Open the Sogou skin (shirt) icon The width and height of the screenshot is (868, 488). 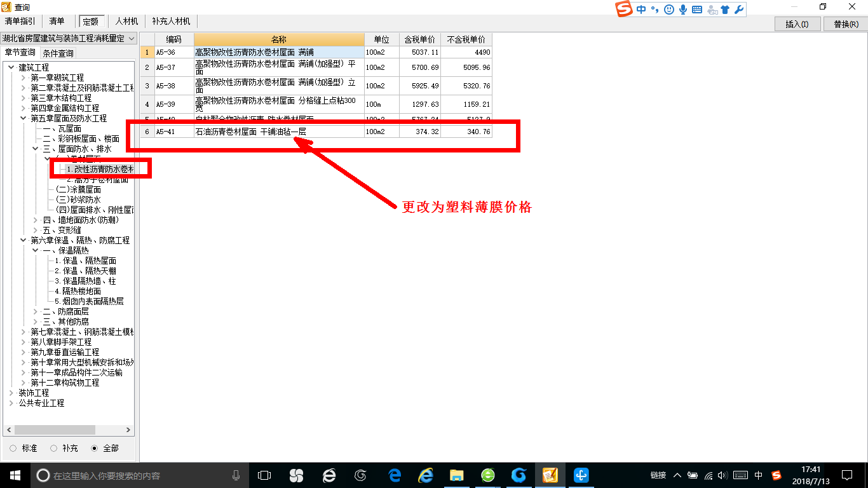click(726, 10)
